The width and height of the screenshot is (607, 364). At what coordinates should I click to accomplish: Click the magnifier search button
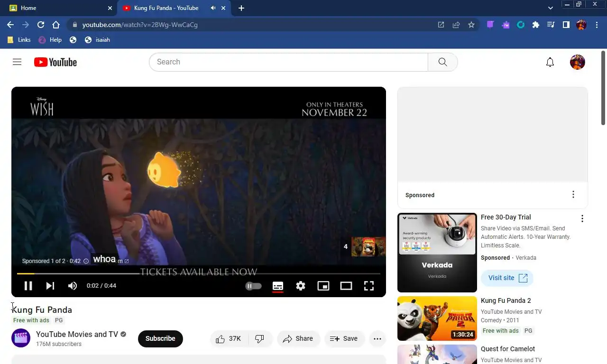click(442, 62)
